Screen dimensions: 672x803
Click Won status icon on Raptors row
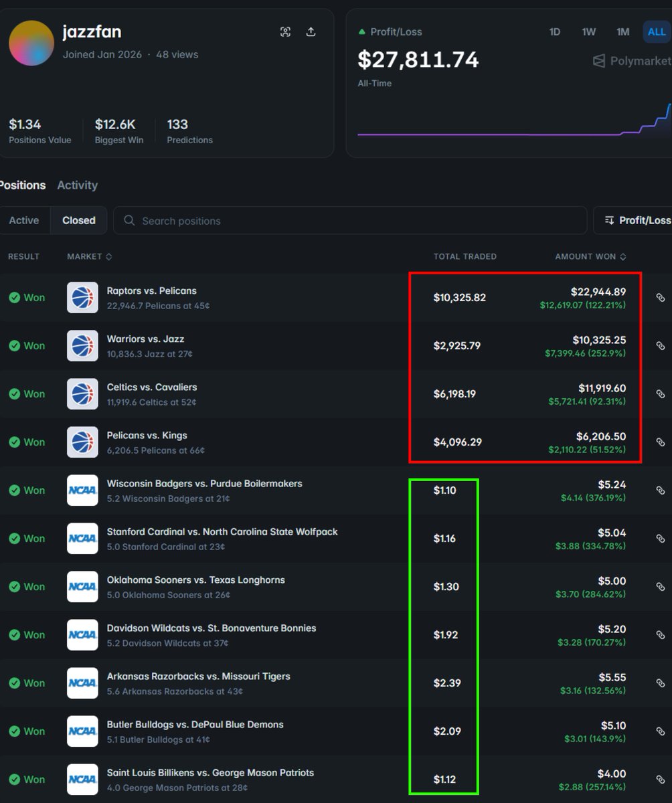[x=14, y=298]
